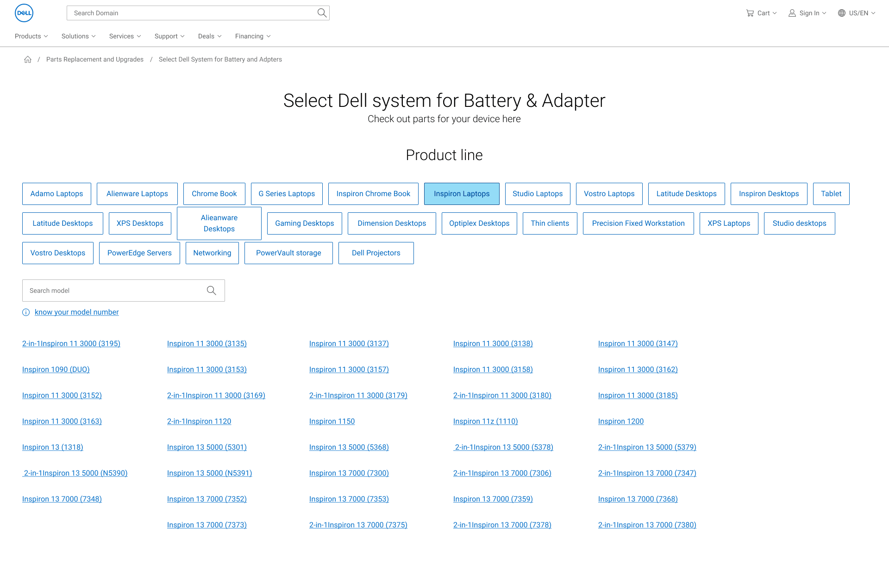
Task: Choose Tablet product line
Action: click(831, 194)
